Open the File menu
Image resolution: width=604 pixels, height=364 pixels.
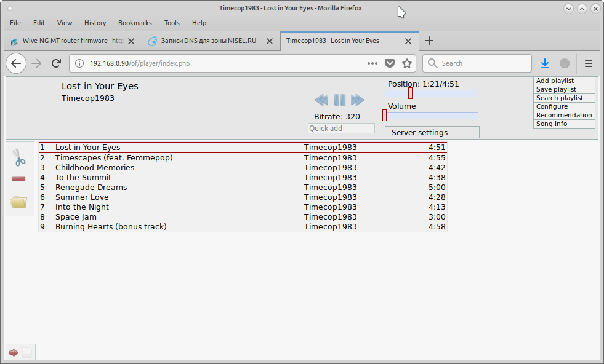click(15, 23)
